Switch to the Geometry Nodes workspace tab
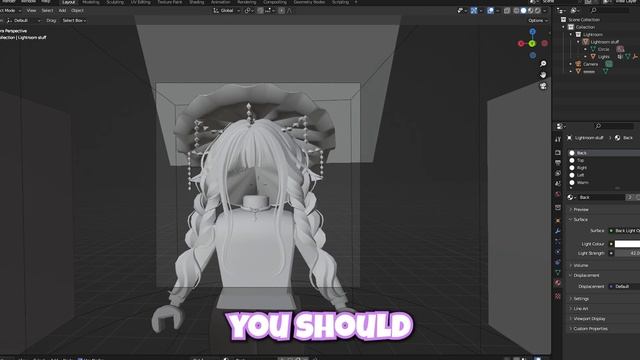Image resolution: width=640 pixels, height=360 pixels. coord(309,2)
